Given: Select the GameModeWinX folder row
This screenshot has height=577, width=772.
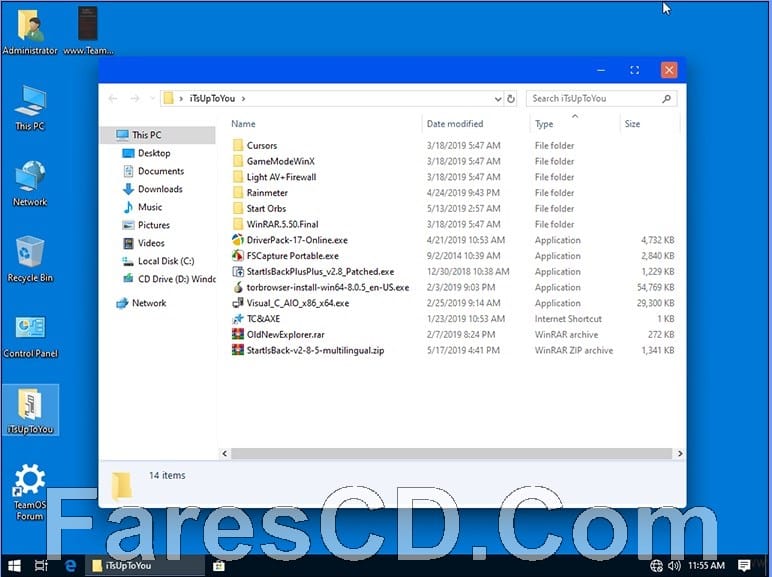Looking at the screenshot, I should [453, 161].
